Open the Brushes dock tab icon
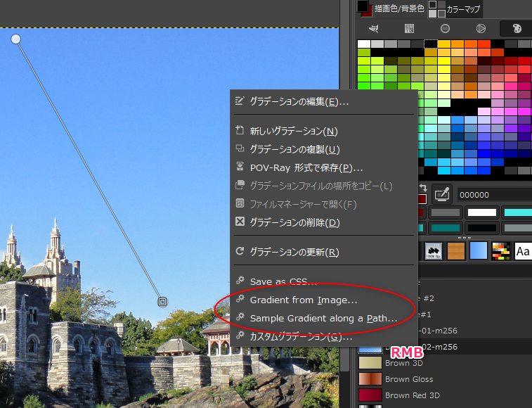This screenshot has height=408, width=532. pos(434,250)
